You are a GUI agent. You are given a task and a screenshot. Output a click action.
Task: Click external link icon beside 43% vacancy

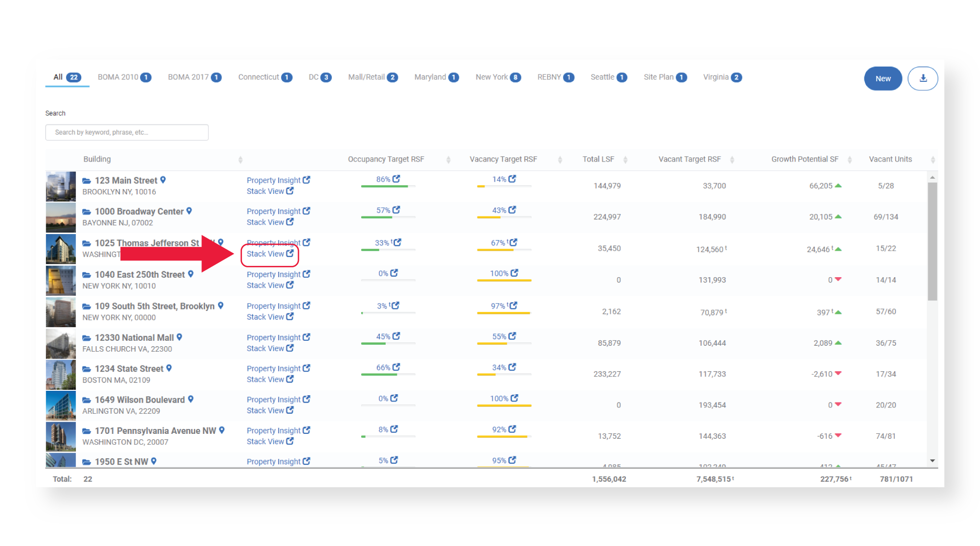[x=512, y=210]
